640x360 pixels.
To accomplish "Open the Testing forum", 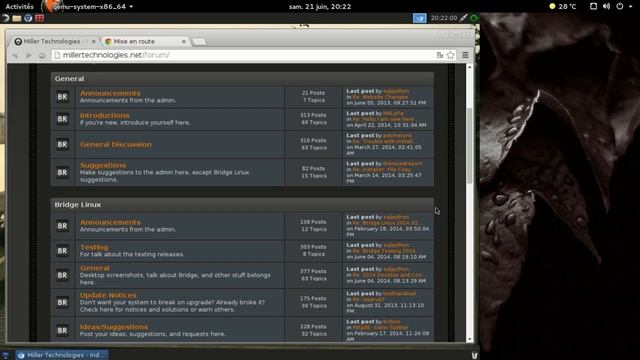I will [94, 247].
